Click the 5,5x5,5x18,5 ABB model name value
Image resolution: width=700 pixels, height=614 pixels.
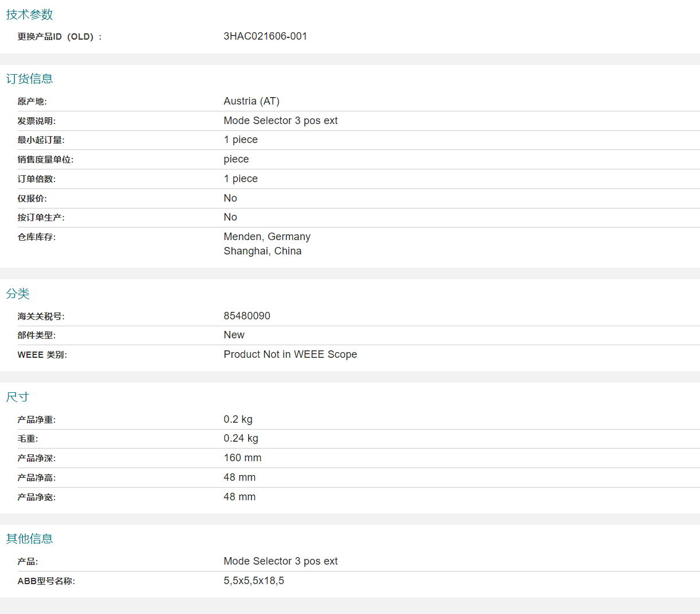(x=254, y=581)
